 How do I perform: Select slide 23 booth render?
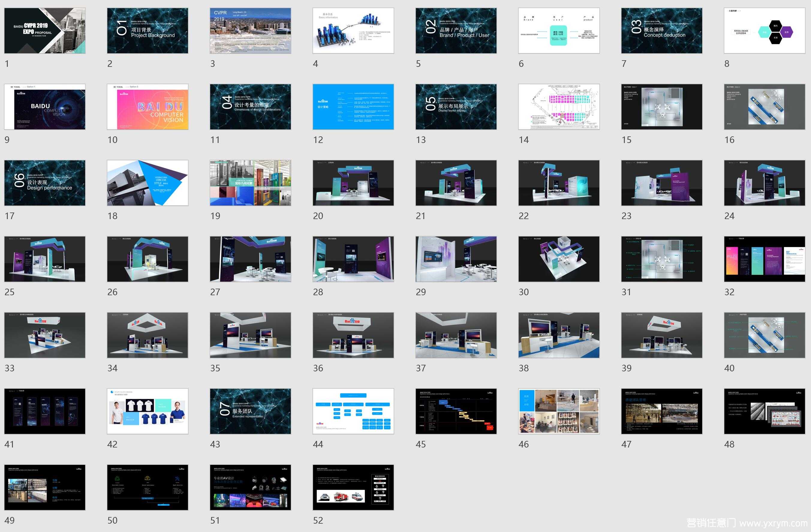click(662, 183)
